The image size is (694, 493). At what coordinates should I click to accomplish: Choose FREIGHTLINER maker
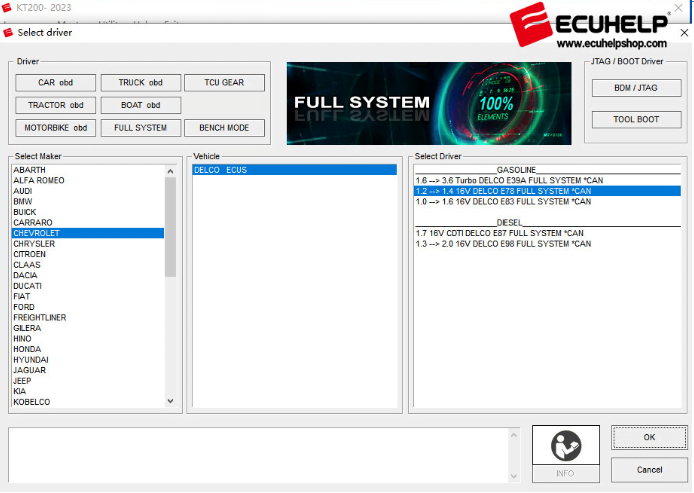(x=88, y=318)
